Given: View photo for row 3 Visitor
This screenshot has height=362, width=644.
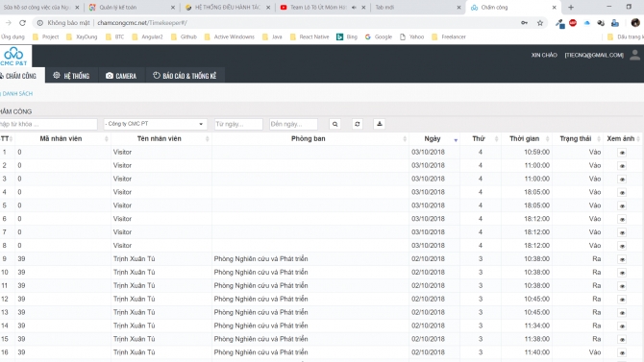Looking at the screenshot, I should pyautogui.click(x=622, y=180).
